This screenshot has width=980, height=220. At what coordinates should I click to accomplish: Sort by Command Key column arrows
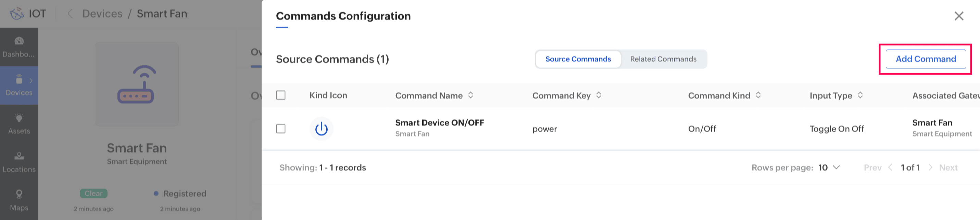tap(599, 95)
